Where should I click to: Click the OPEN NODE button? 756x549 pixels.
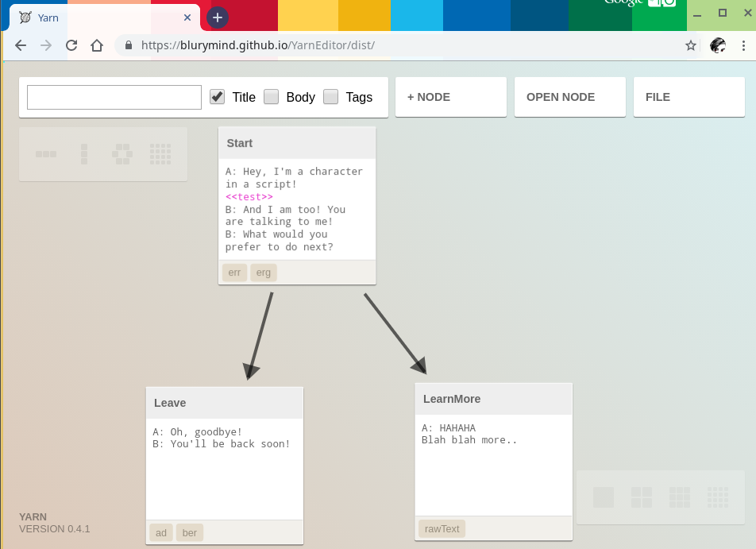[569, 96]
